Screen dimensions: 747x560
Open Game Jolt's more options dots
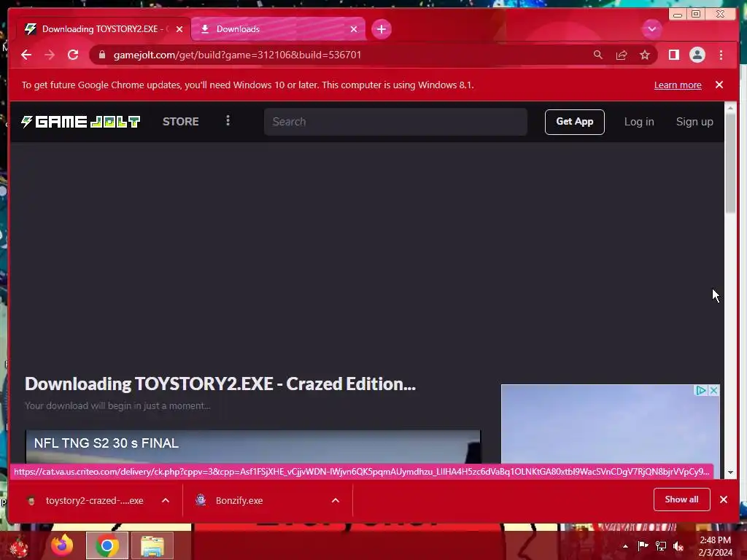tap(228, 121)
